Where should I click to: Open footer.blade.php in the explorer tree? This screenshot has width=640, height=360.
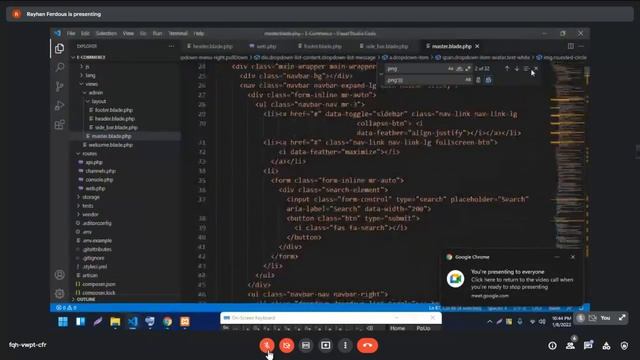(x=113, y=110)
